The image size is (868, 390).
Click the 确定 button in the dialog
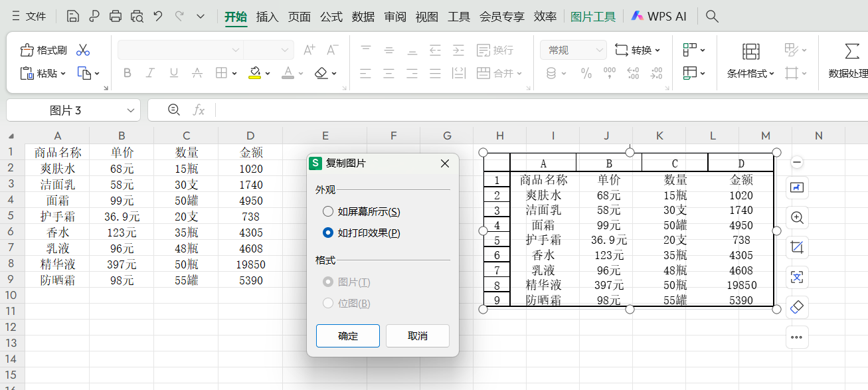[x=347, y=336]
